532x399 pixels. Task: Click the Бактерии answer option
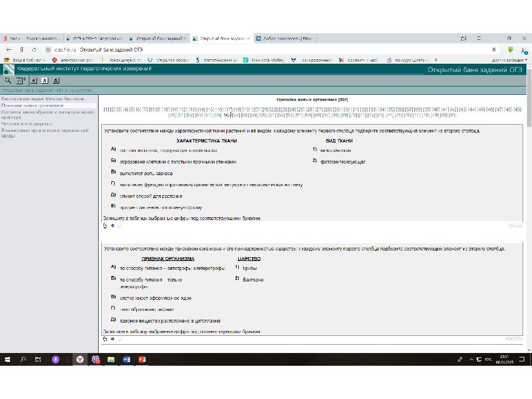point(253,280)
